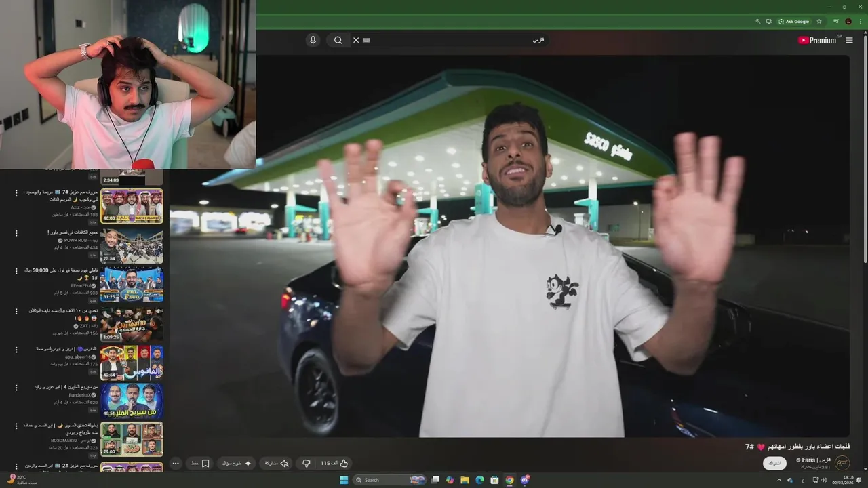The height and width of the screenshot is (488, 868).
Task: Click the Chrome media control icon
Action: click(x=836, y=22)
